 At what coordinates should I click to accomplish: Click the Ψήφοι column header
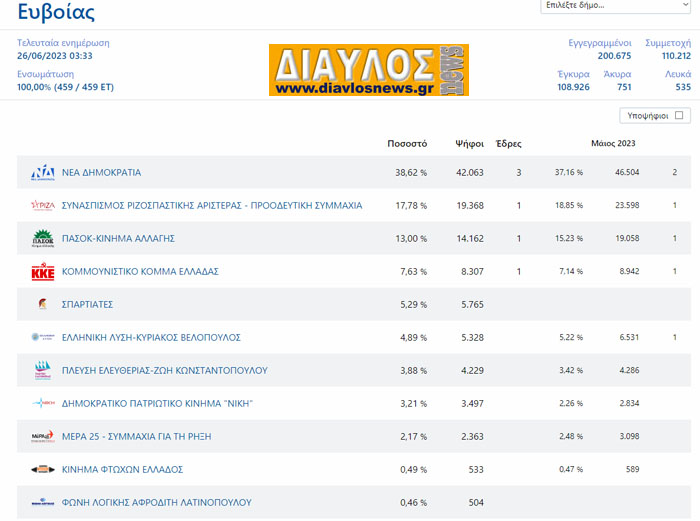coord(469,144)
